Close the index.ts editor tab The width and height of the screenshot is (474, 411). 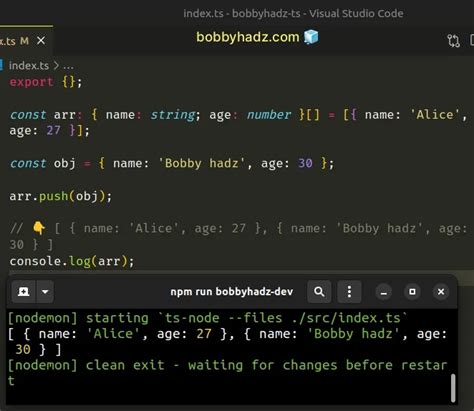point(41,41)
